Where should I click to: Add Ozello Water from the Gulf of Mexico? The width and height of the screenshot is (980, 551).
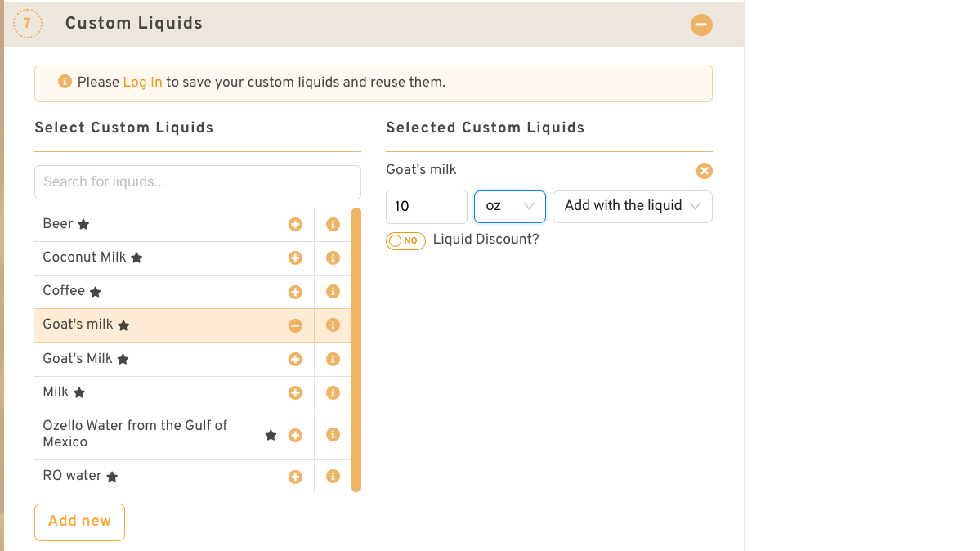[295, 435]
